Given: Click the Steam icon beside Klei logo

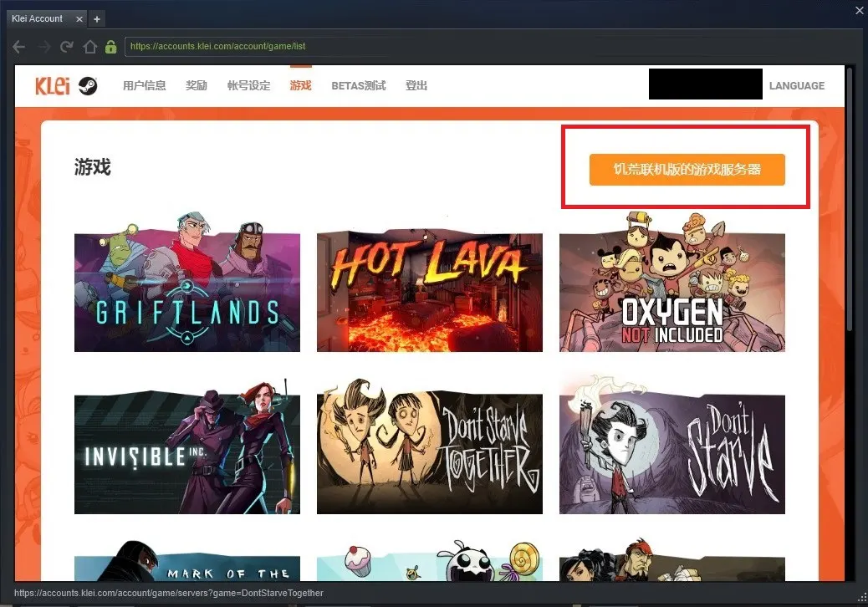Looking at the screenshot, I should point(88,86).
